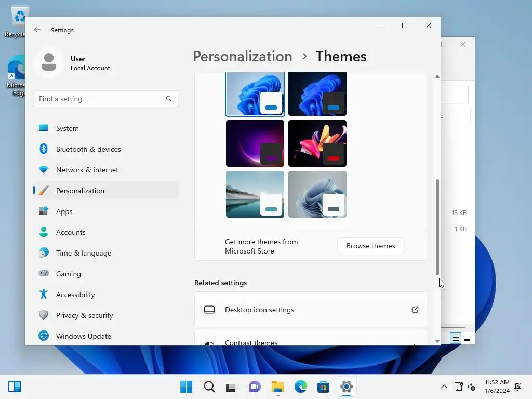Switch background window to details view

point(456,338)
